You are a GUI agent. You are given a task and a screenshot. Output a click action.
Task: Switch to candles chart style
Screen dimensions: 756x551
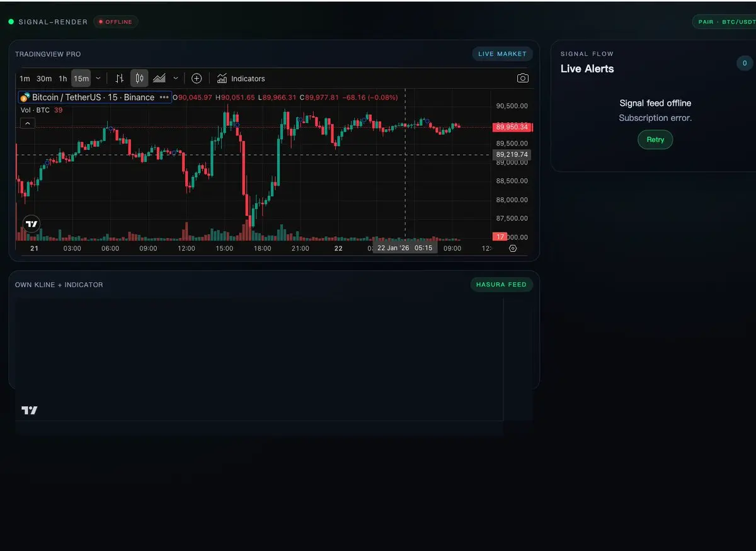(x=139, y=79)
